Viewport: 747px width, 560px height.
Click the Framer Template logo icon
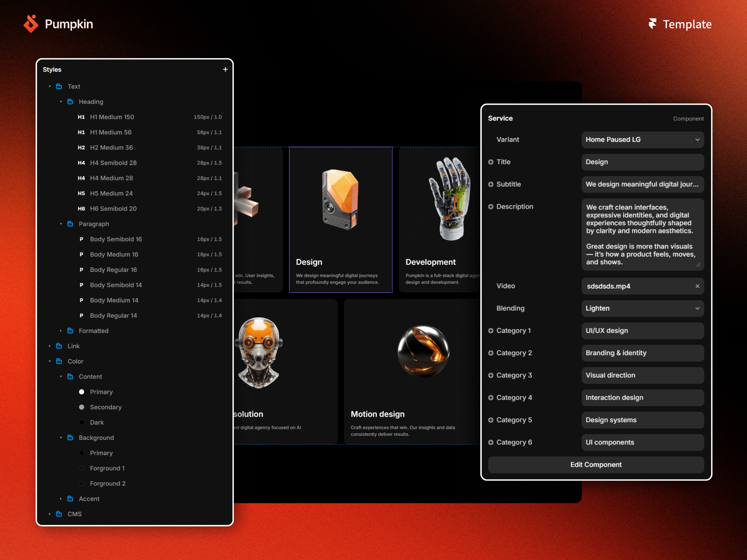tap(653, 24)
